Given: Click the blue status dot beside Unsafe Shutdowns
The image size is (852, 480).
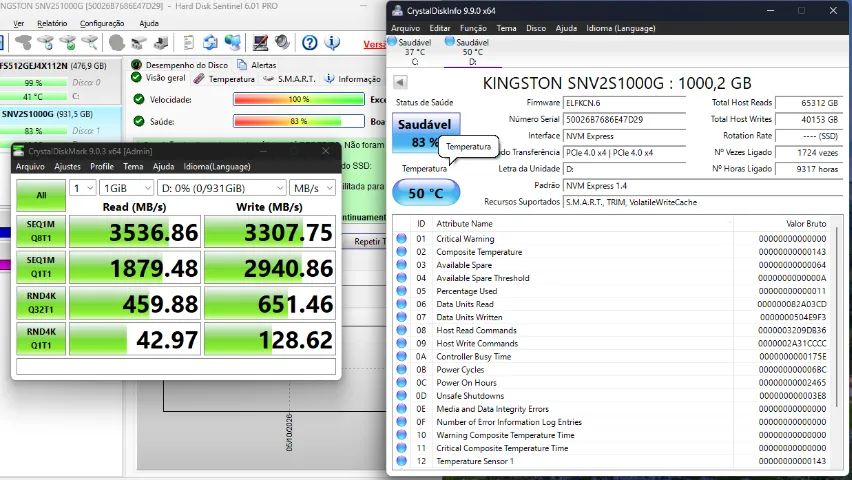Looking at the screenshot, I should 402,395.
